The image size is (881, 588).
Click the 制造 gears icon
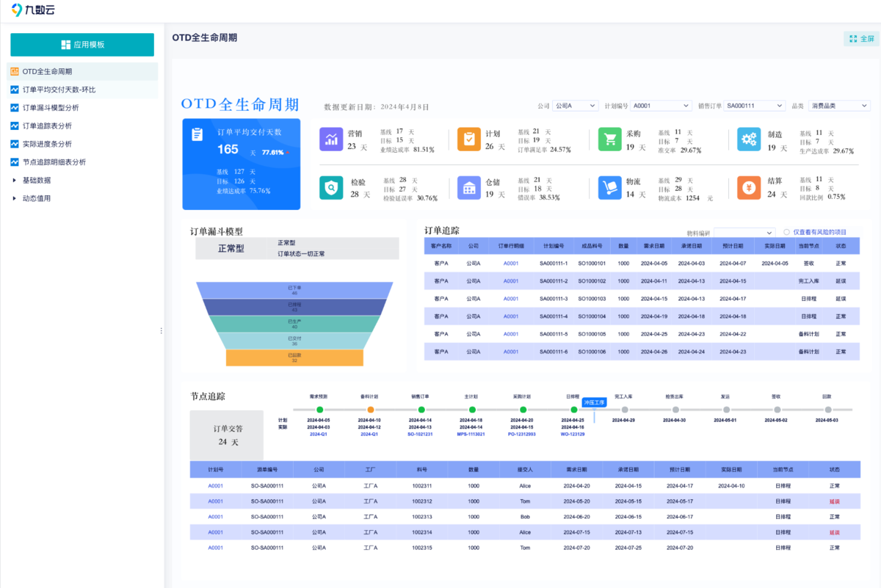tap(750, 139)
